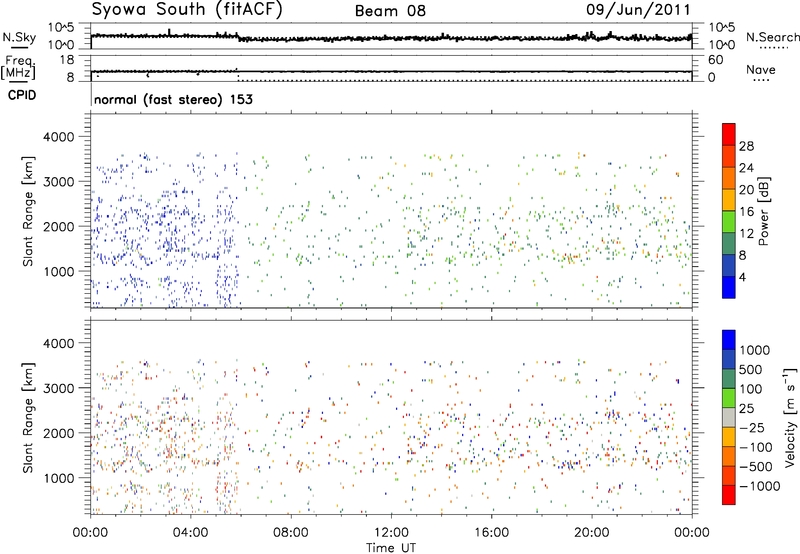Click the '1000' tick on the velocity panel
Screen dimensions: 800x554
[59, 478]
